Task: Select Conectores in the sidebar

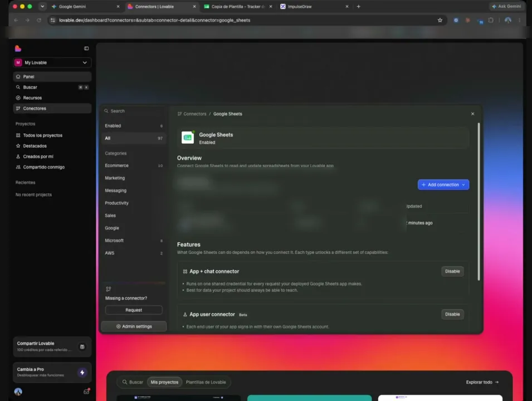Action: pyautogui.click(x=52, y=108)
